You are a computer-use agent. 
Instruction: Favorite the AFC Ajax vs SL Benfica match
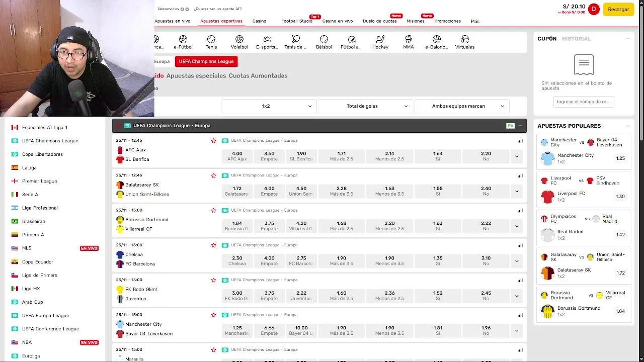tap(214, 141)
